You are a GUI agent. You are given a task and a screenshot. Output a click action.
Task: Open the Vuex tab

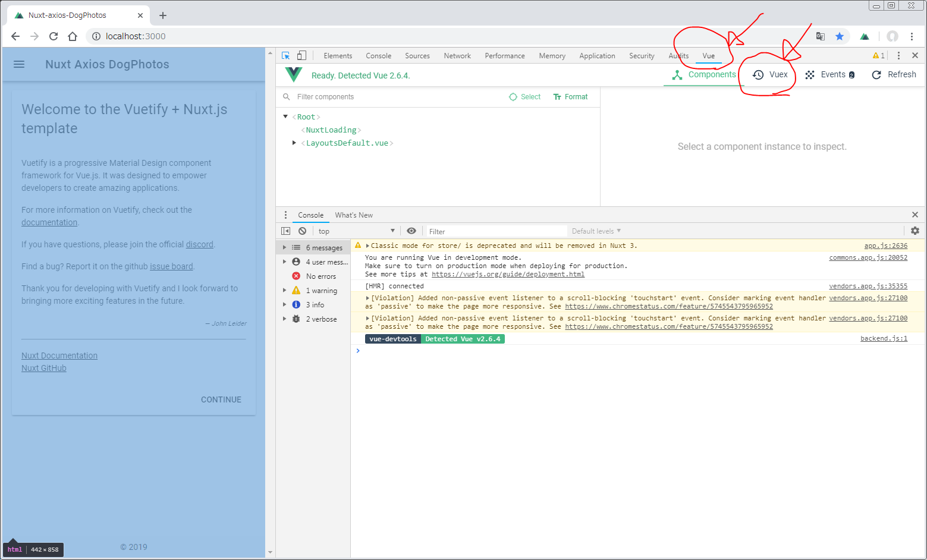click(771, 74)
